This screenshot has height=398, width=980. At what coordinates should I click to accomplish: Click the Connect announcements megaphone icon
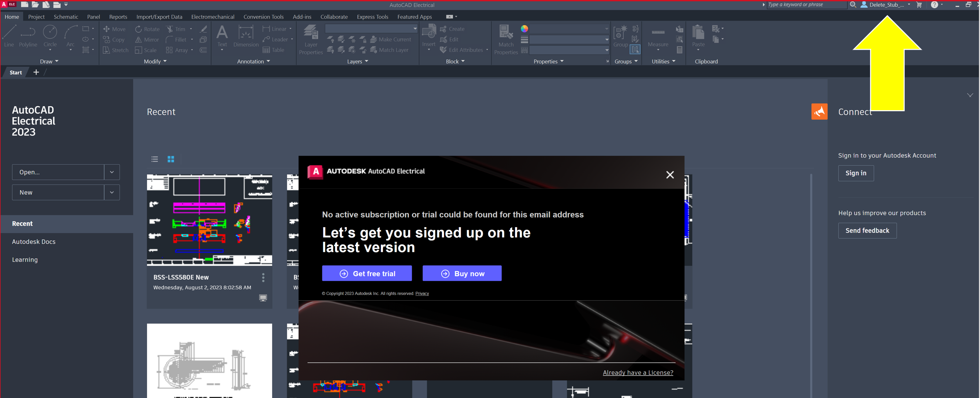[x=819, y=112]
